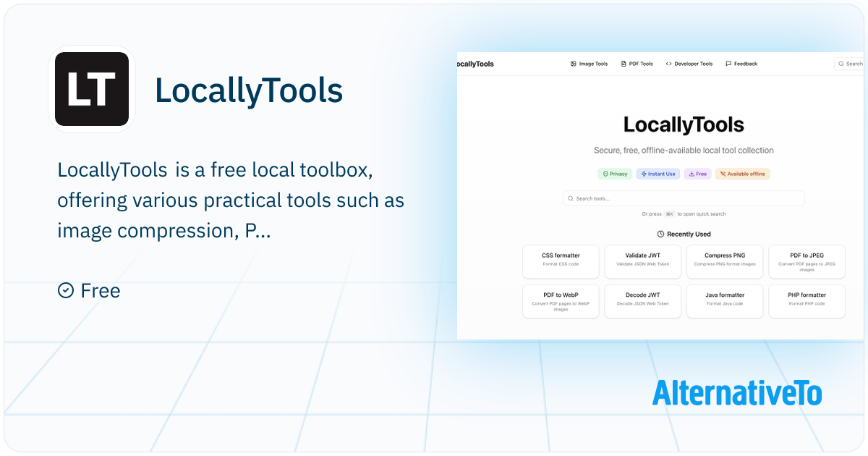868x456 pixels.
Task: Click the purple Free badge
Action: (x=697, y=174)
